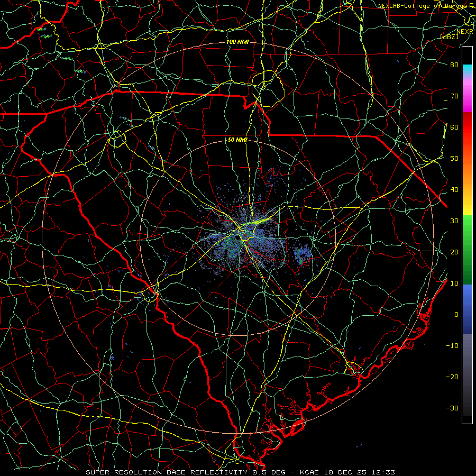This screenshot has width=476, height=476.
Task: Click the -10 value on the dBZ scale
Action: pyautogui.click(x=452, y=346)
